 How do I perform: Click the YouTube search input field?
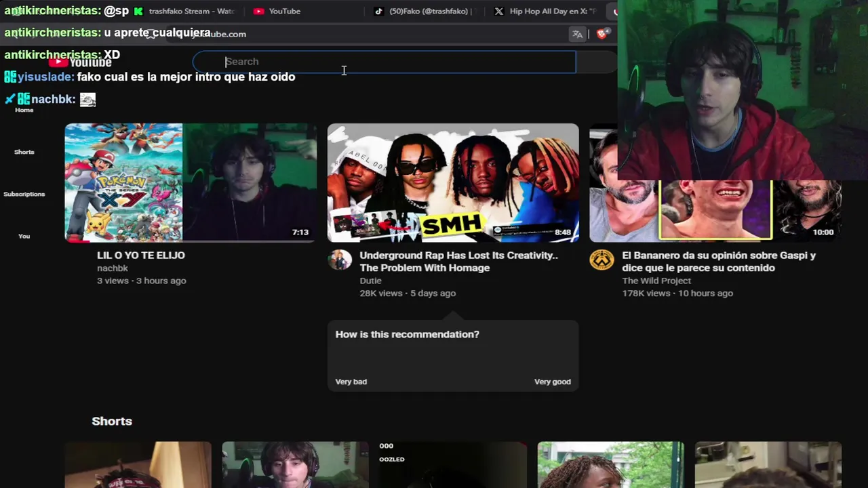click(x=384, y=62)
